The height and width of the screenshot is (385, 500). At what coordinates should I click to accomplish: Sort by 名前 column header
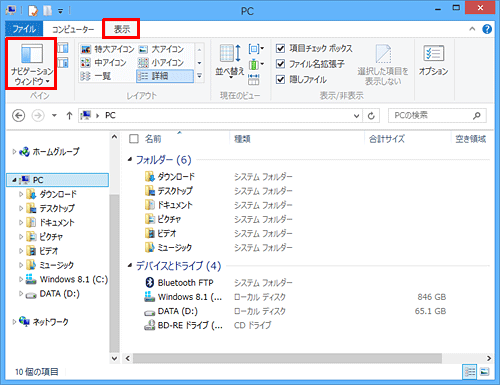coord(153,139)
